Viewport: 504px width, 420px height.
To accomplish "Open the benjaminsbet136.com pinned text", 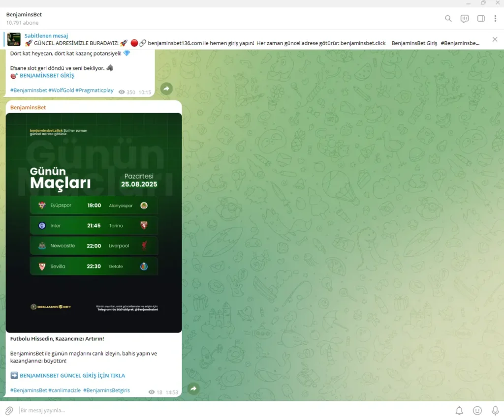I will click(x=201, y=43).
